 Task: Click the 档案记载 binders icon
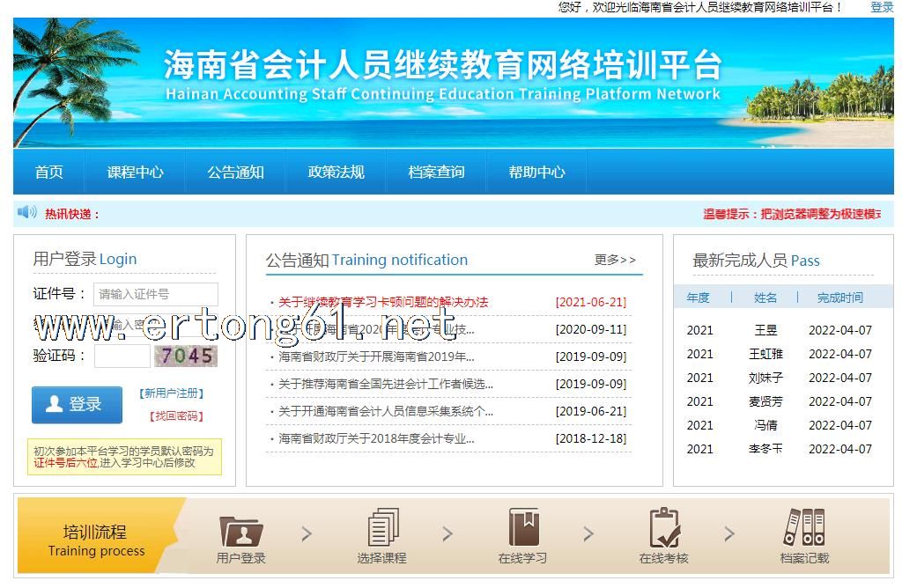coord(804,528)
